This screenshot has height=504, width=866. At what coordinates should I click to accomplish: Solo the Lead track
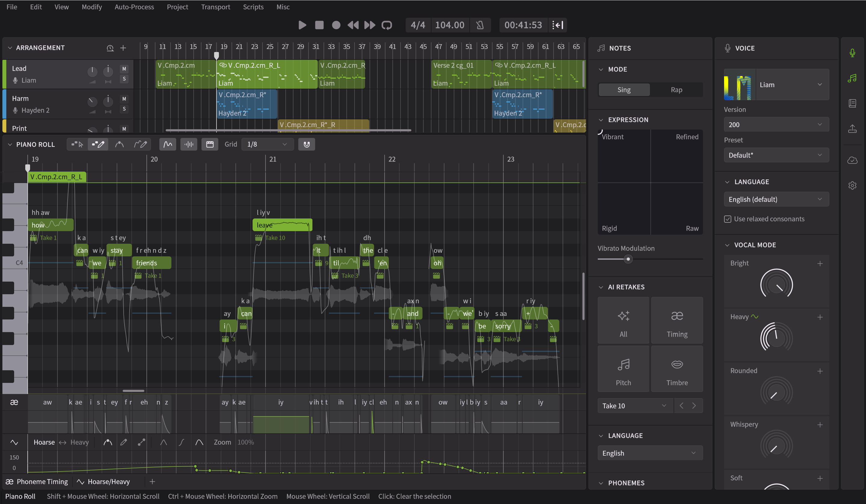tap(124, 79)
